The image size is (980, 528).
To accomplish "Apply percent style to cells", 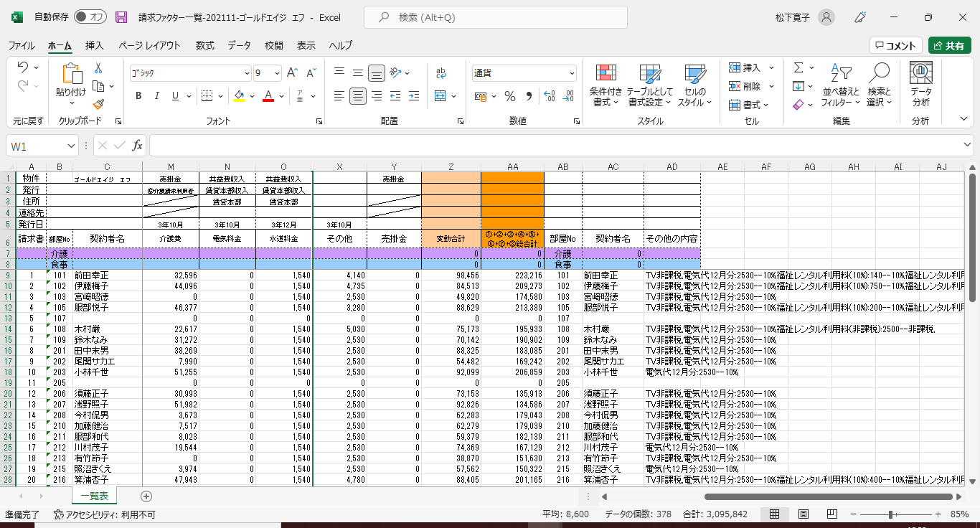I will 510,96.
